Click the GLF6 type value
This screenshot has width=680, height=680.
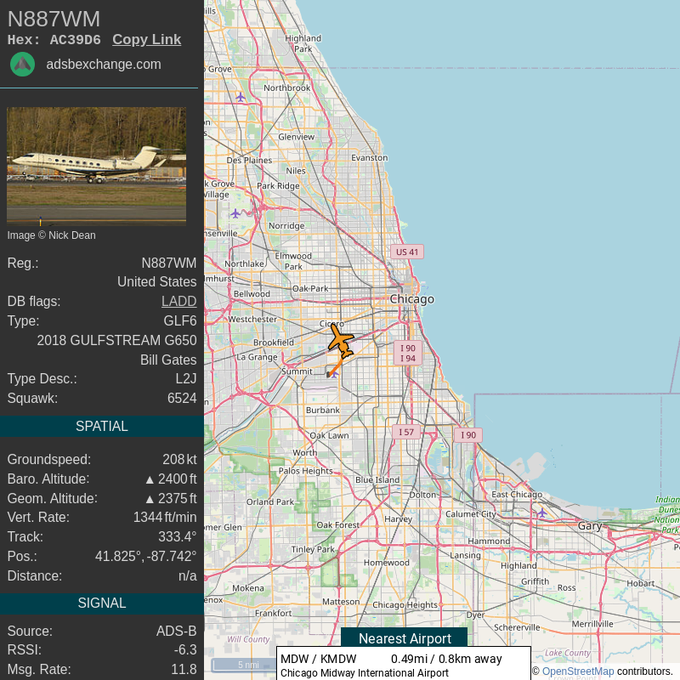(x=180, y=321)
